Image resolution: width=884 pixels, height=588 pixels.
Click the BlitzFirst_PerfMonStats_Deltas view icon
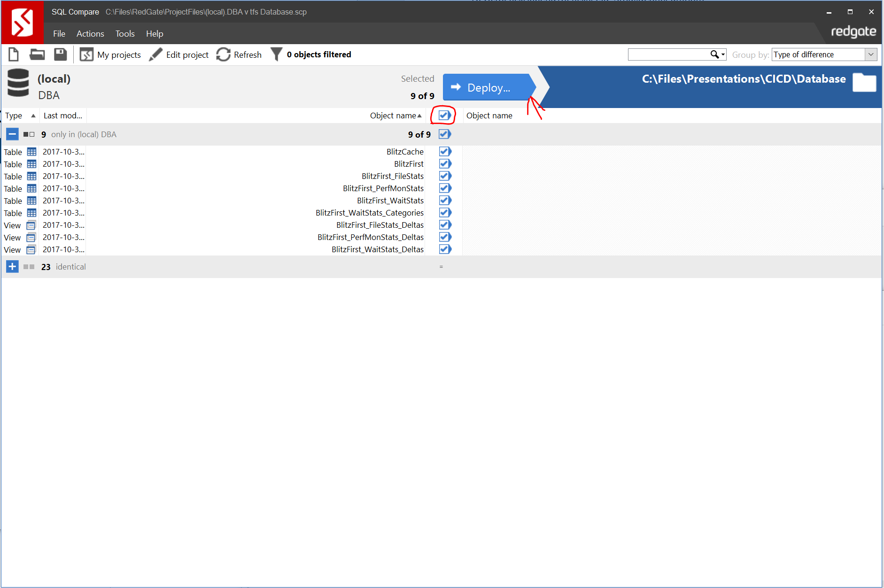(31, 237)
